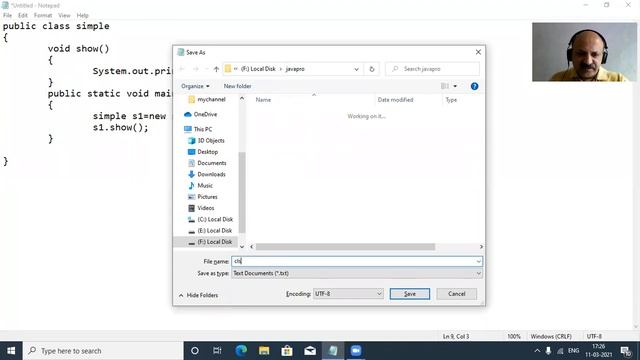Click the help question mark icon
The width and height of the screenshot is (640, 360).
click(x=474, y=86)
